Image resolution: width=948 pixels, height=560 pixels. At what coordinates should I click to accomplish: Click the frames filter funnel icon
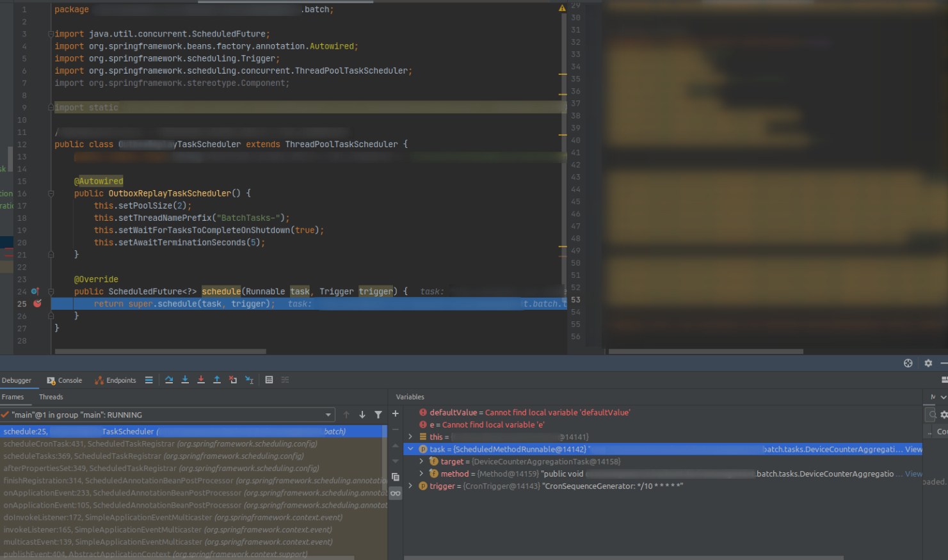pos(378,415)
